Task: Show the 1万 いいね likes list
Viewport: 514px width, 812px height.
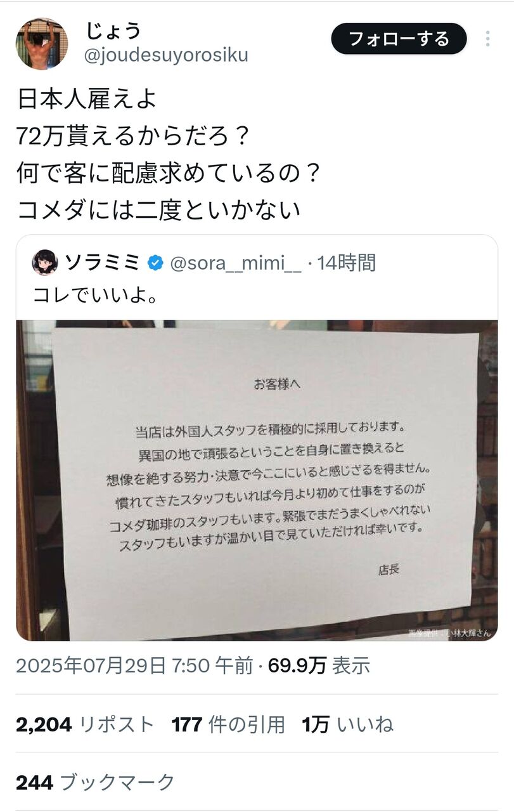Action: coord(348,724)
